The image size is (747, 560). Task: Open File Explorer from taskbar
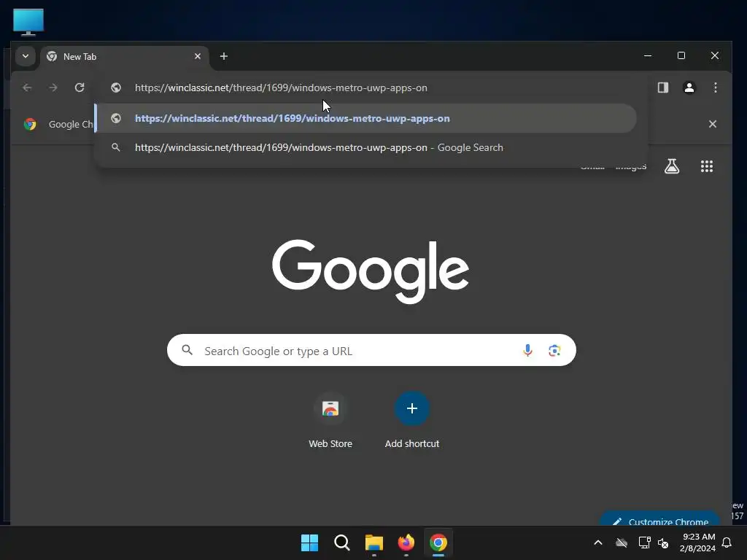tap(374, 542)
